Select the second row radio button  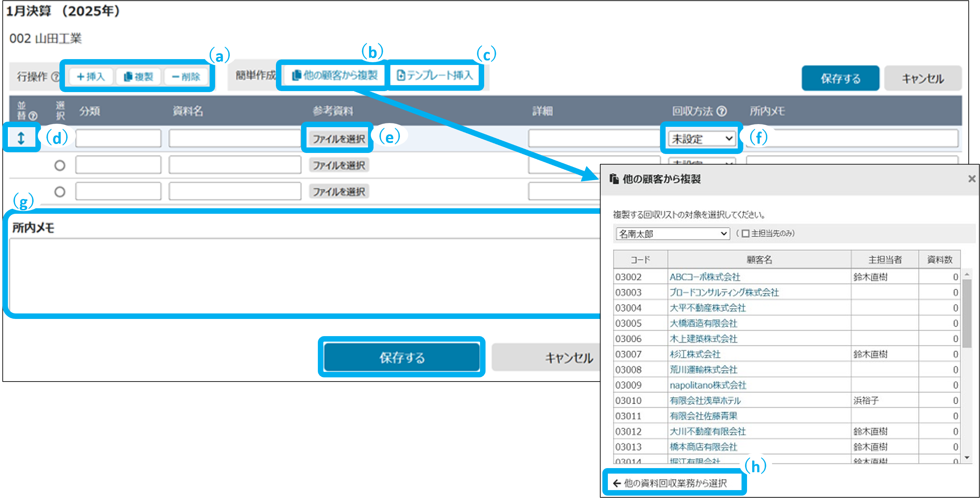pos(60,166)
